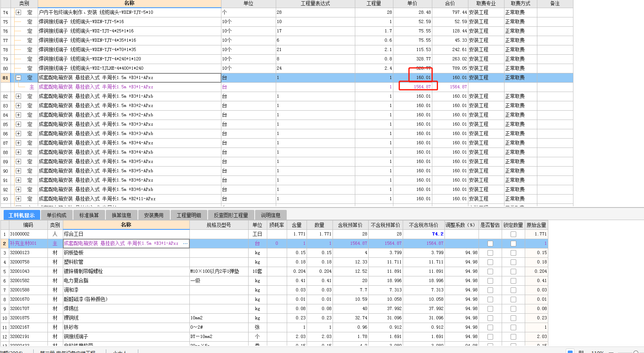The height and width of the screenshot is (353, 644).
Task: Check 锁定数量 for 铜接线端子
Action: pyautogui.click(x=513, y=337)
